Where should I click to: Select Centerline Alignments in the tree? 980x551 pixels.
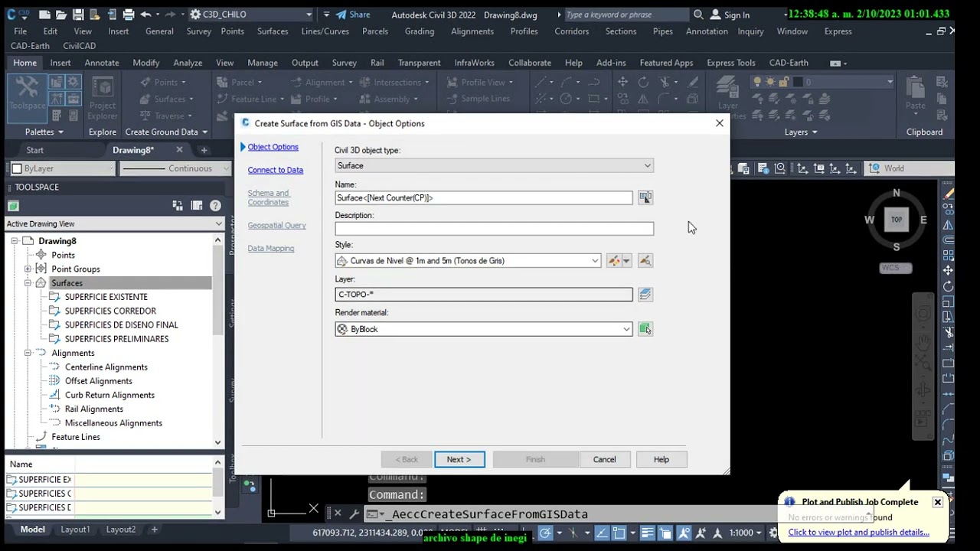pyautogui.click(x=106, y=367)
